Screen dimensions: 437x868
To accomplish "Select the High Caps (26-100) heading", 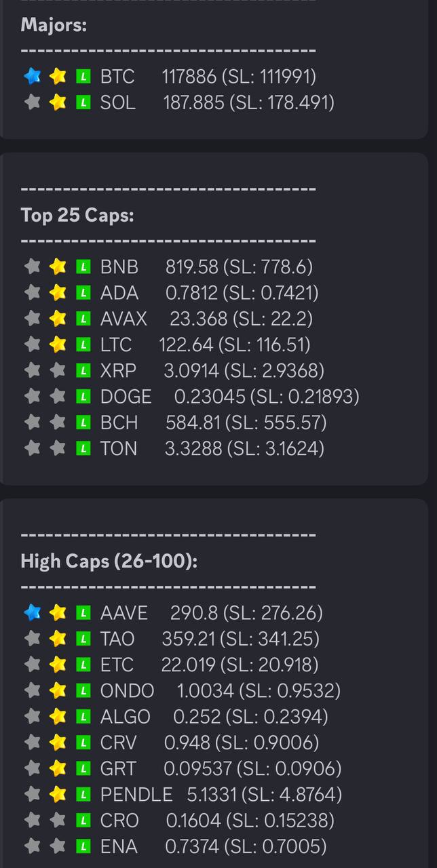I will click(109, 561).
